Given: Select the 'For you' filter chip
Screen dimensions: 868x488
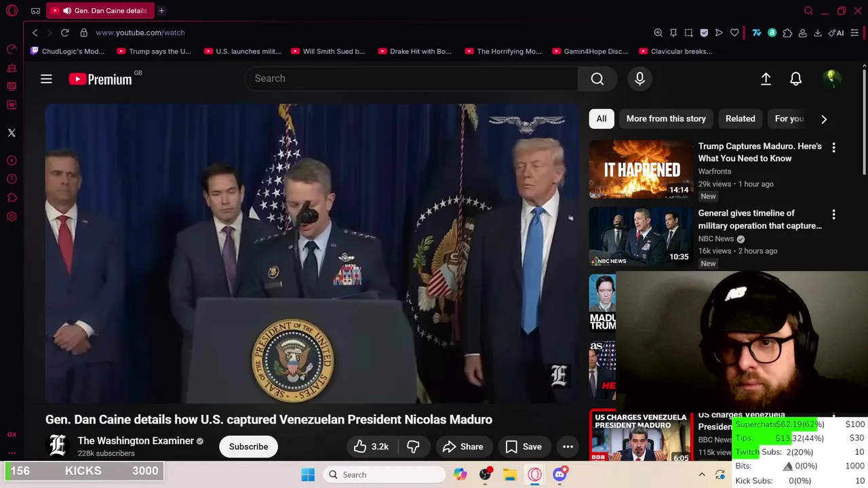Looking at the screenshot, I should [789, 119].
